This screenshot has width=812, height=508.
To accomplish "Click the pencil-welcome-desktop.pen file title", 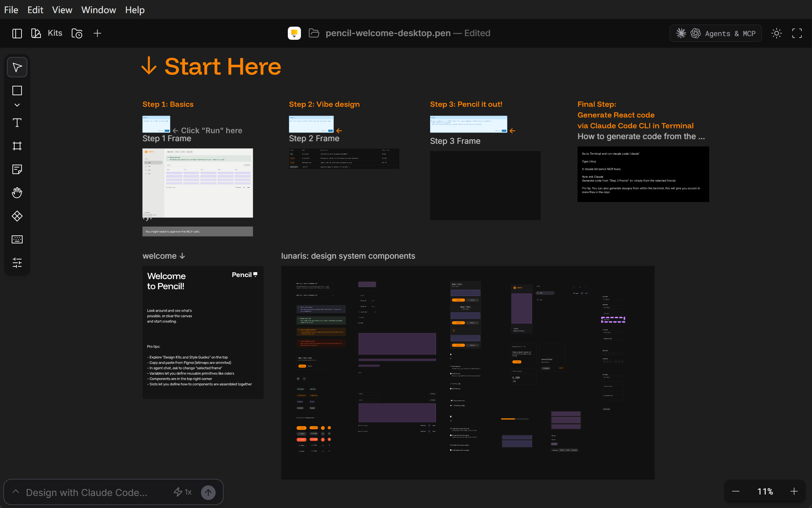I will [388, 33].
